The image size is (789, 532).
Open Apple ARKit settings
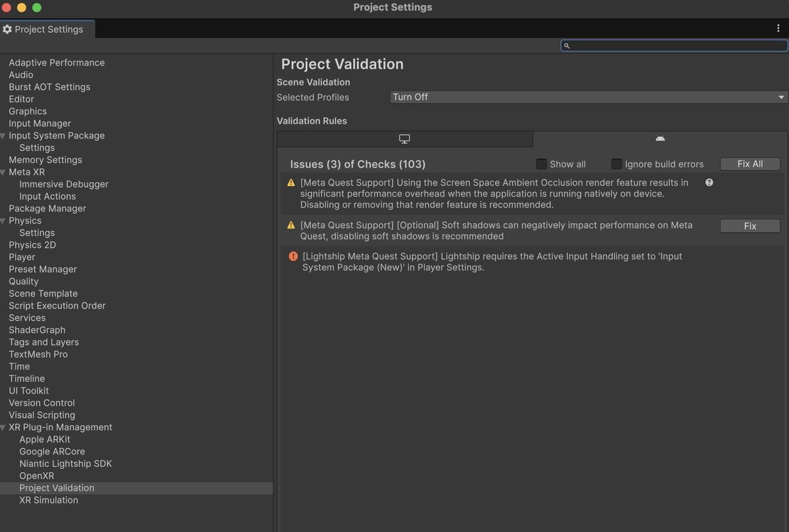[x=45, y=440]
